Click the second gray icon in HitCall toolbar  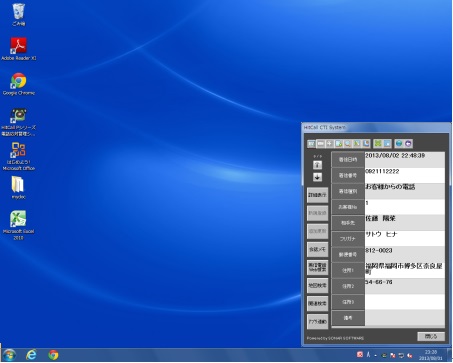(320, 144)
